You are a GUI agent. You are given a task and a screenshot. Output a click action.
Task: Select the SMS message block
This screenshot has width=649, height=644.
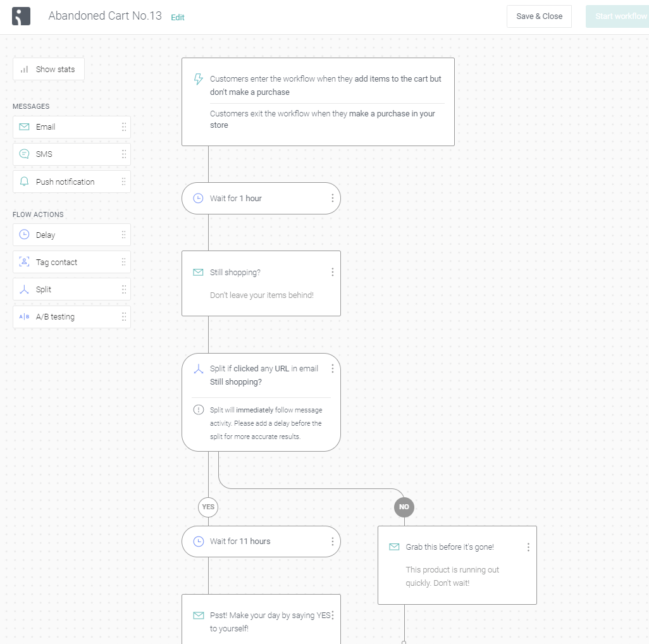pyautogui.click(x=71, y=154)
